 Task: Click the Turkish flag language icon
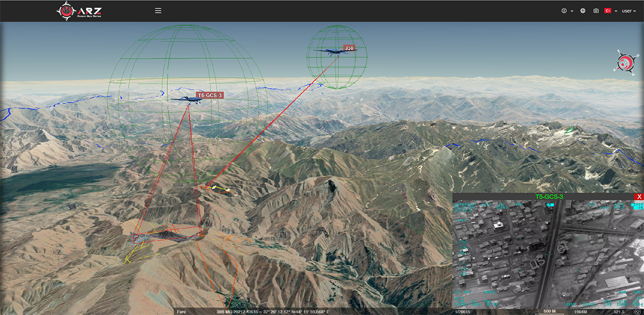tap(608, 11)
